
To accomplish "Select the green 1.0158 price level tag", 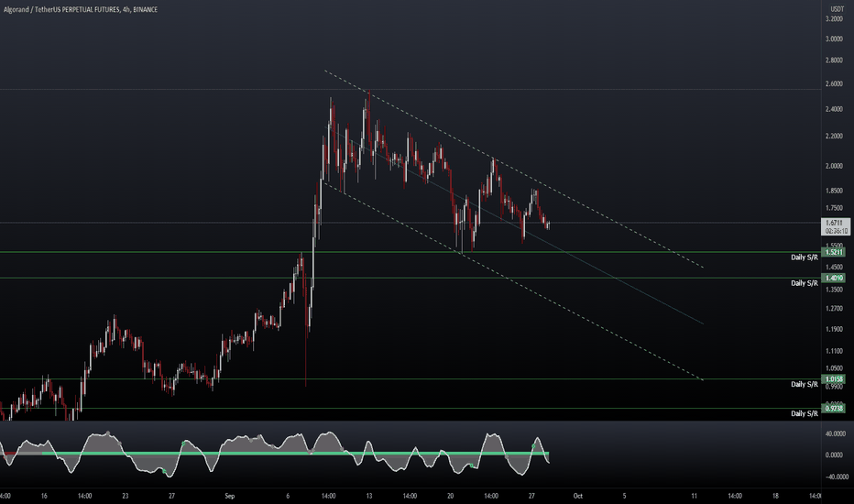I will (x=835, y=379).
